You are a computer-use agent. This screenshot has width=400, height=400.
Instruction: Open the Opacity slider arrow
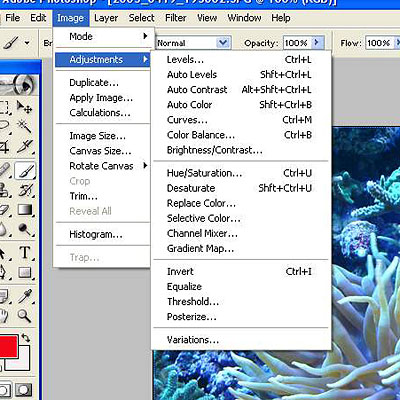point(317,43)
